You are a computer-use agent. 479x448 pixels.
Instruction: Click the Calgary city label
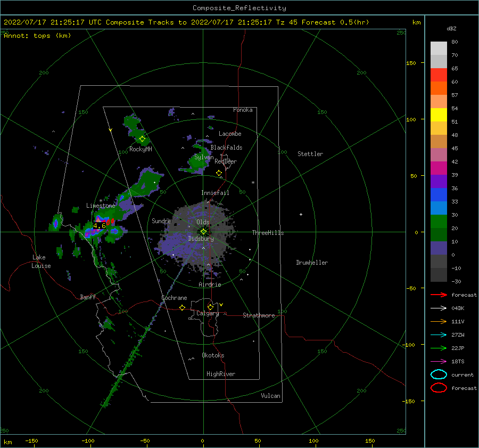(x=208, y=313)
